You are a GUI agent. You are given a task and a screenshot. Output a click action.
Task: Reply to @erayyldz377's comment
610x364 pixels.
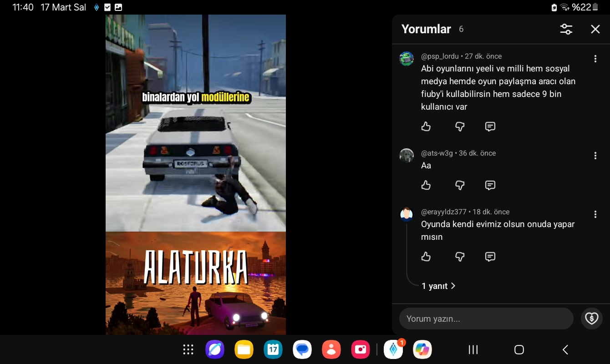tap(490, 257)
